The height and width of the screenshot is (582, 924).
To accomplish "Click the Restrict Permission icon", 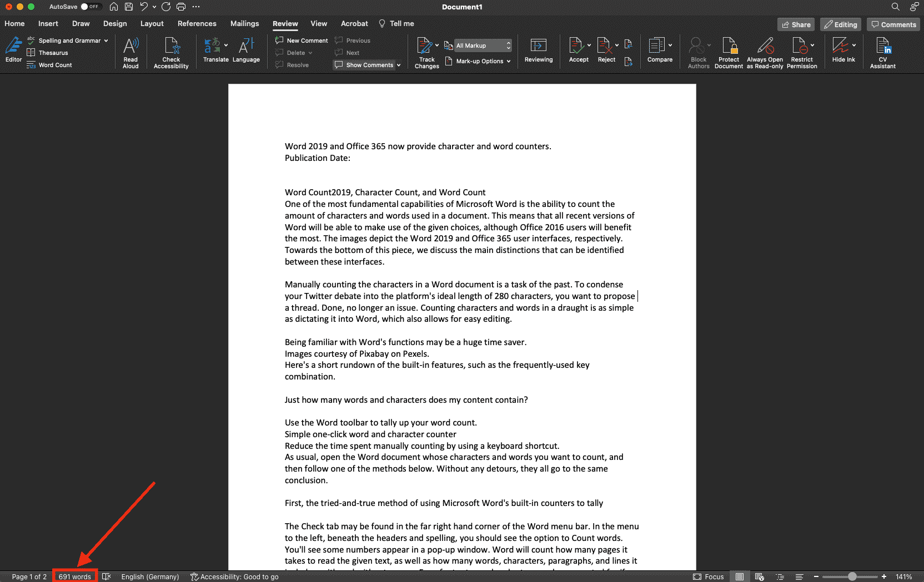I will [x=801, y=53].
